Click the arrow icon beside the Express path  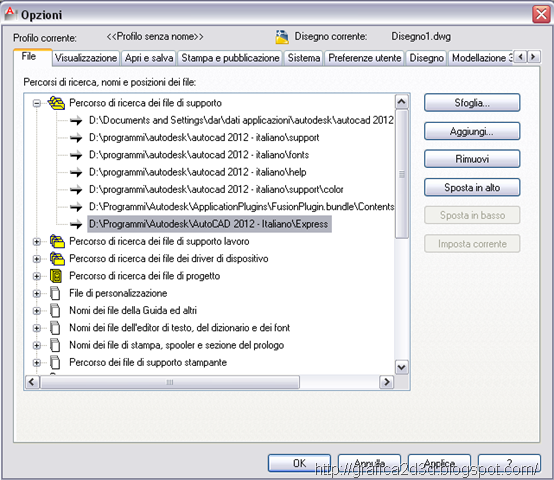(x=76, y=224)
